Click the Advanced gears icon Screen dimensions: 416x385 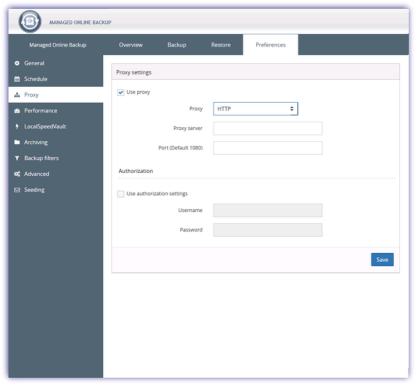(17, 174)
